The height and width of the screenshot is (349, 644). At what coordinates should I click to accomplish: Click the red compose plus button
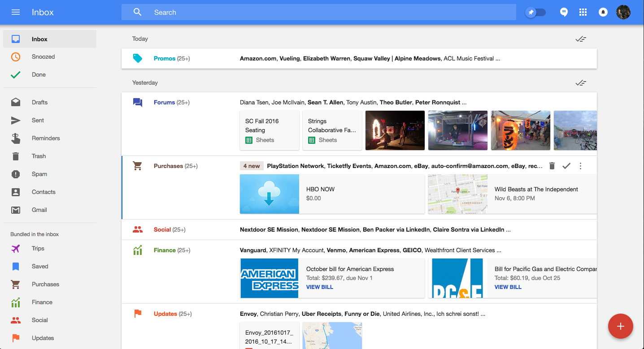click(x=621, y=326)
